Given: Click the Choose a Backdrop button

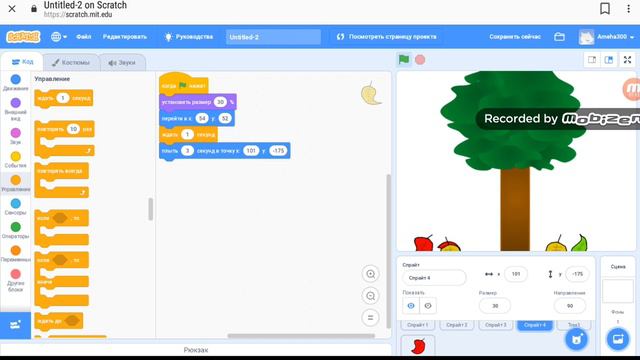Looking at the screenshot, I should tap(618, 339).
